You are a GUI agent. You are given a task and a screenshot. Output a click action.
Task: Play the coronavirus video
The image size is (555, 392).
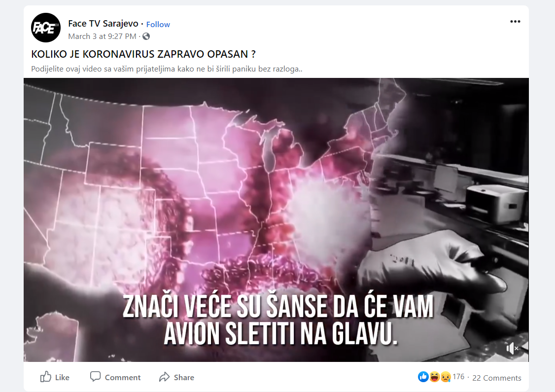tap(276, 220)
